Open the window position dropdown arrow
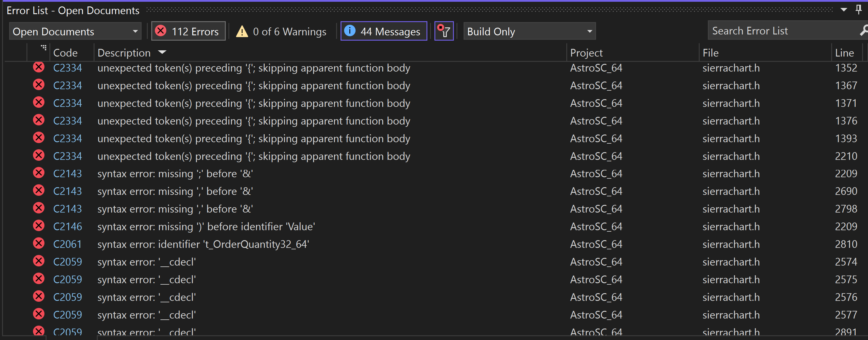The width and height of the screenshot is (868, 340). coord(844,10)
